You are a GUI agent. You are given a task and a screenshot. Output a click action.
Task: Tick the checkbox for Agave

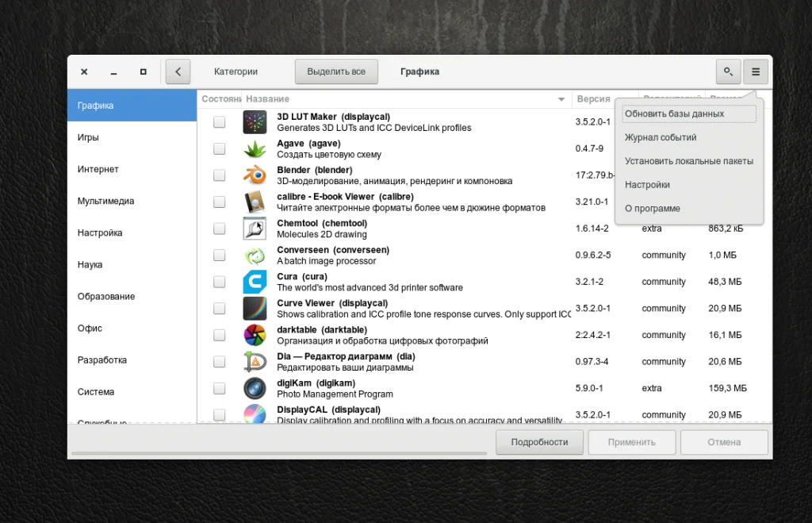220,148
